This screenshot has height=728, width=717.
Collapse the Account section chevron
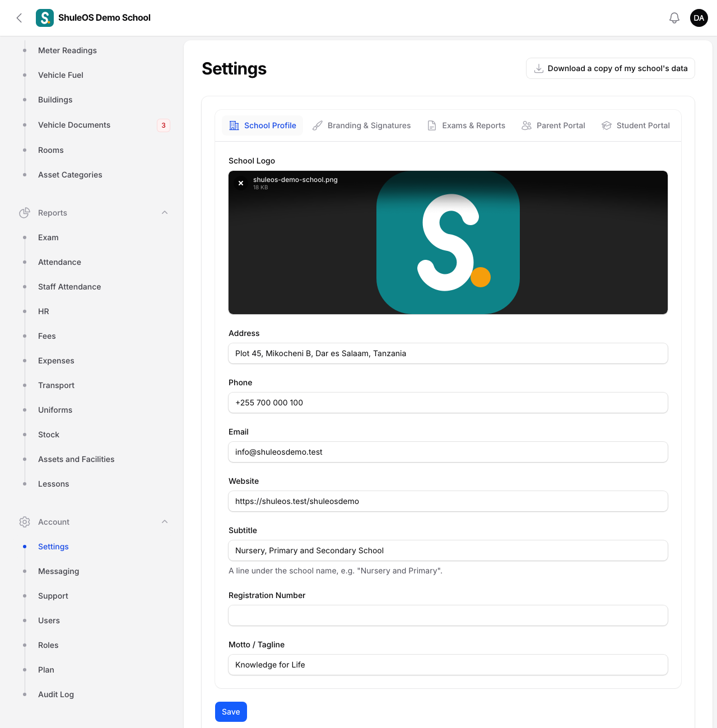coord(165,522)
